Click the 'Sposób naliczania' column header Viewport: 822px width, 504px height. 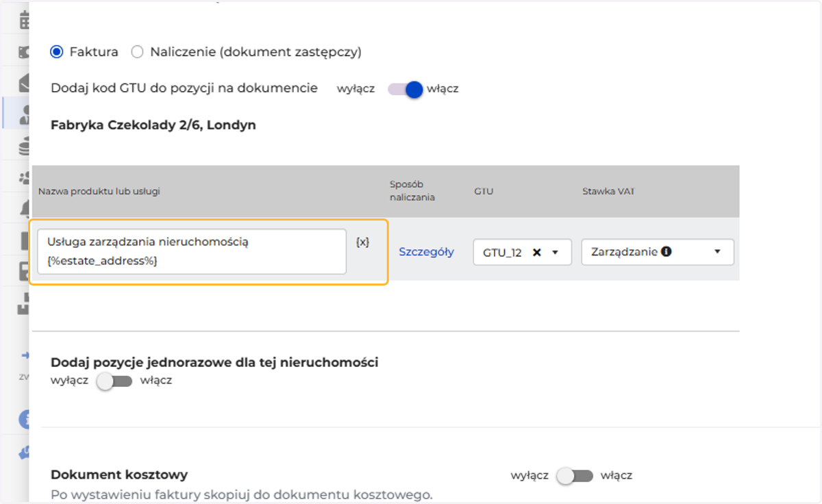(412, 191)
